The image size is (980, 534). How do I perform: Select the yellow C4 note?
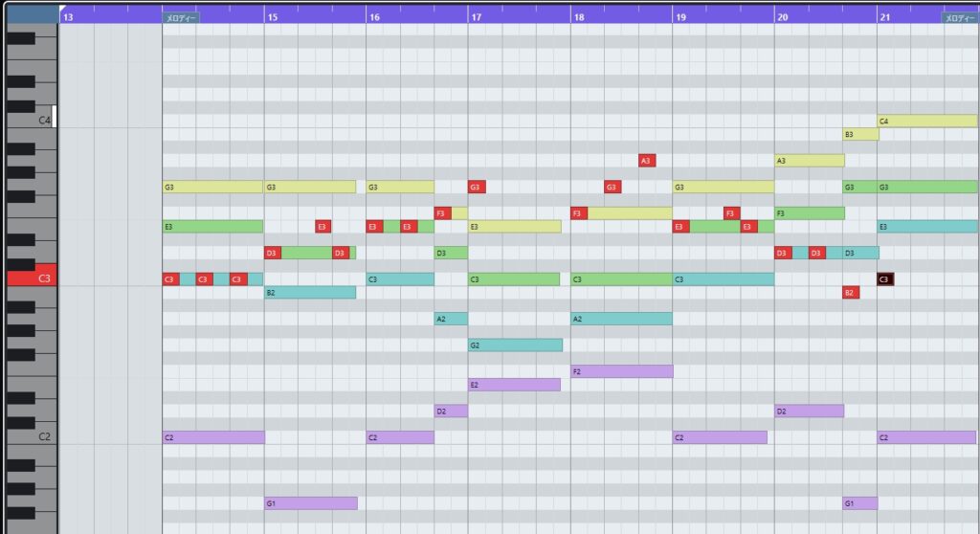926,122
